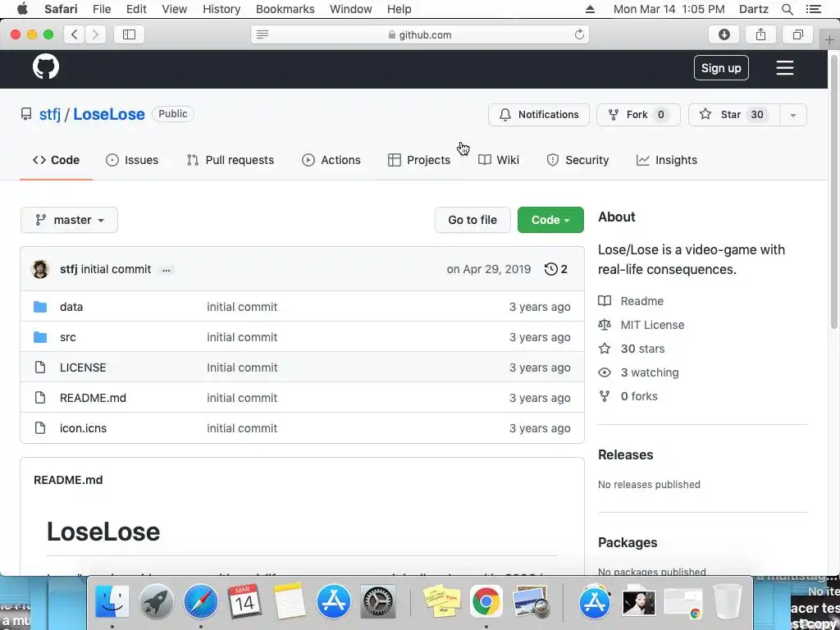This screenshot has height=630, width=840.
Task: Open the Releases heading link
Action: click(625, 454)
